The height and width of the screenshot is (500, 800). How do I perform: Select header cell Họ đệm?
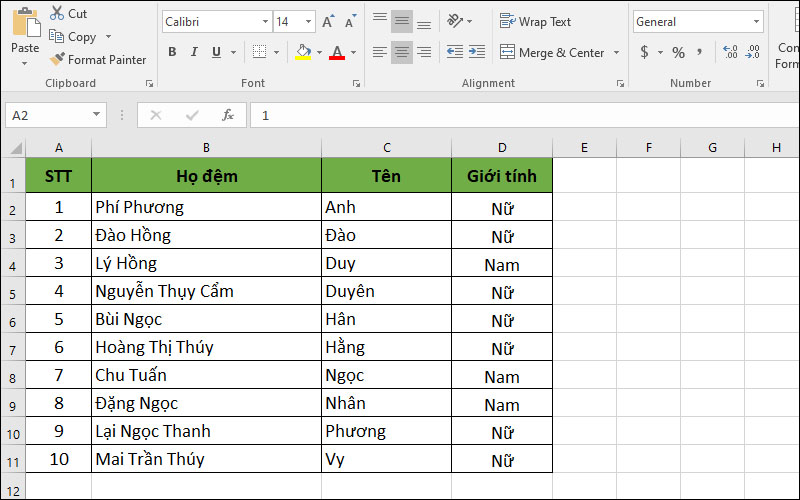coord(207,176)
